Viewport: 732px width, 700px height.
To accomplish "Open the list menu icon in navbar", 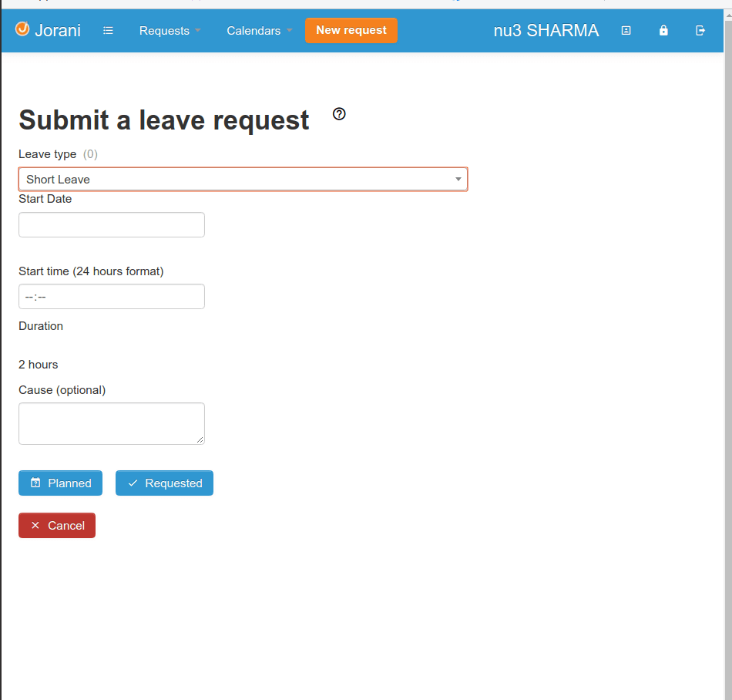I will pyautogui.click(x=108, y=31).
